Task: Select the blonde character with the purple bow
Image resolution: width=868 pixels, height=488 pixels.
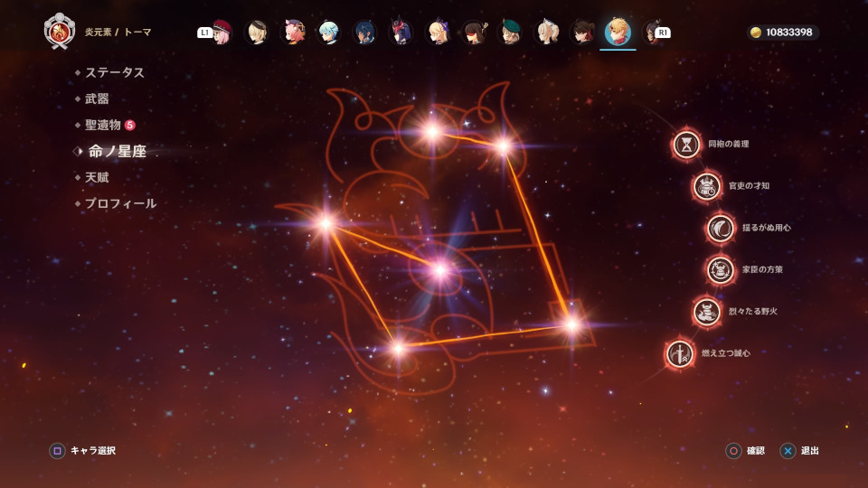Action: 439,33
